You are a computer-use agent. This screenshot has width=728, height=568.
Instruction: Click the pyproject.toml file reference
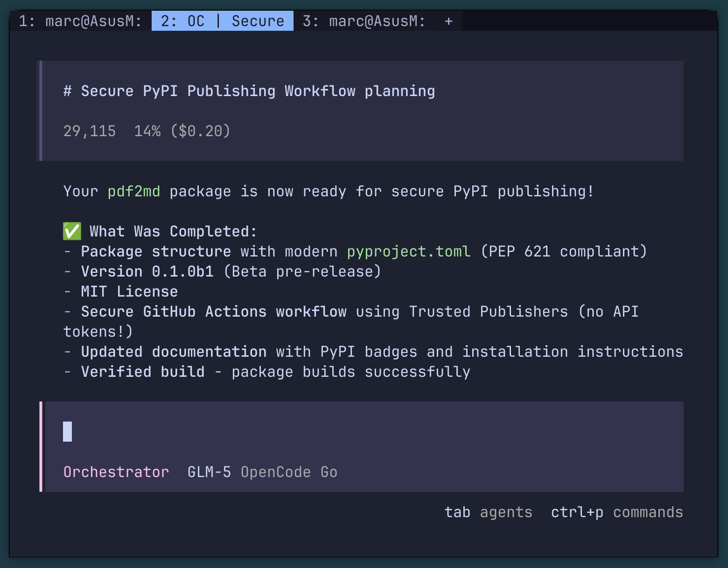click(408, 251)
